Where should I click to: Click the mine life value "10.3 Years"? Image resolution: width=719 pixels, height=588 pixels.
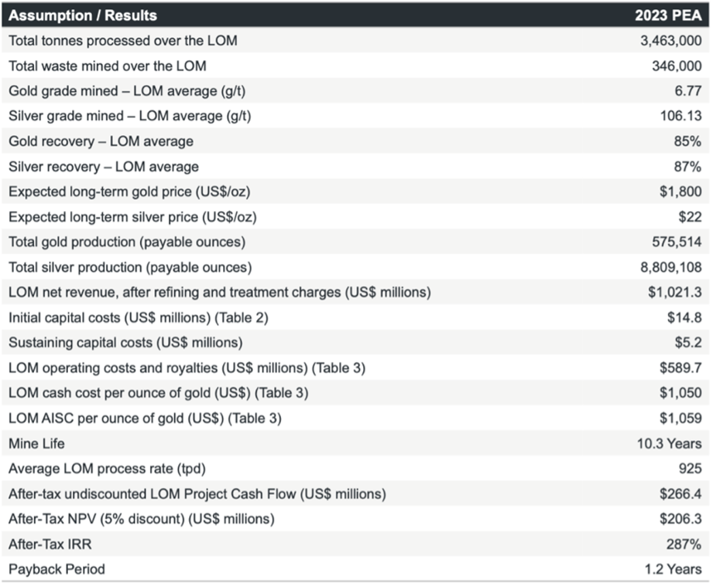pyautogui.click(x=669, y=443)
